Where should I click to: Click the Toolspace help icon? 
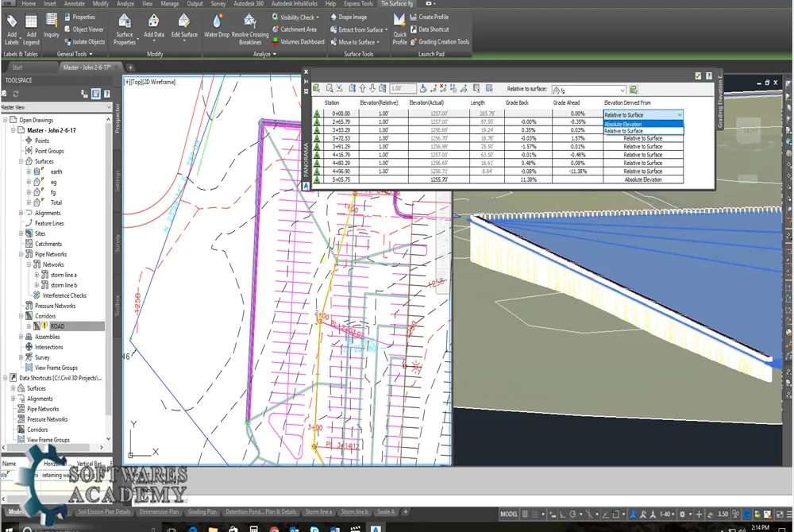(x=107, y=94)
